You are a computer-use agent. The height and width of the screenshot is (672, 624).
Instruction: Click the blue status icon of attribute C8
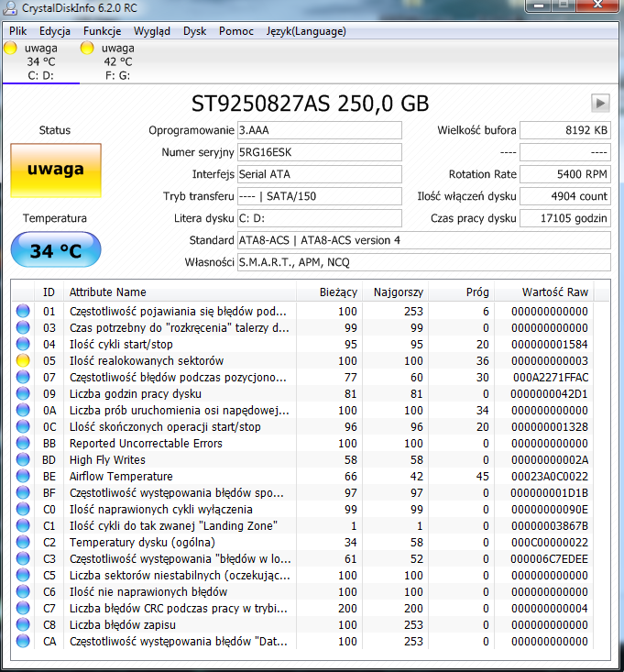pos(23,624)
